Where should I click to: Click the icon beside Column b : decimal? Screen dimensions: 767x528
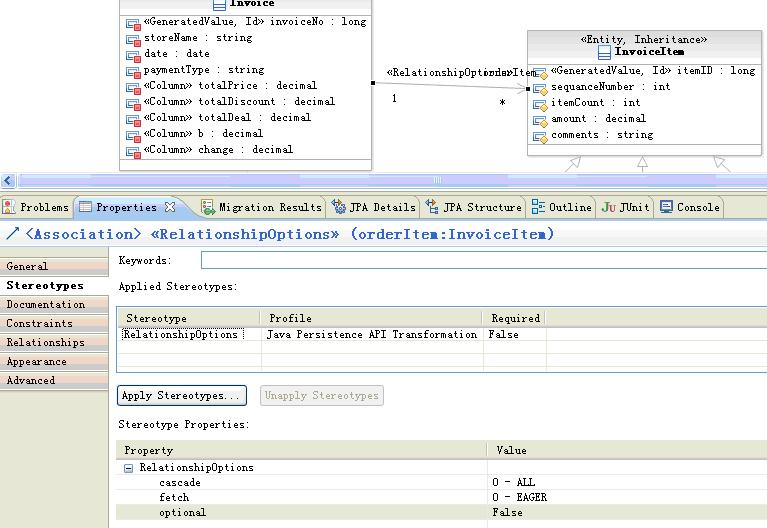[x=133, y=136]
